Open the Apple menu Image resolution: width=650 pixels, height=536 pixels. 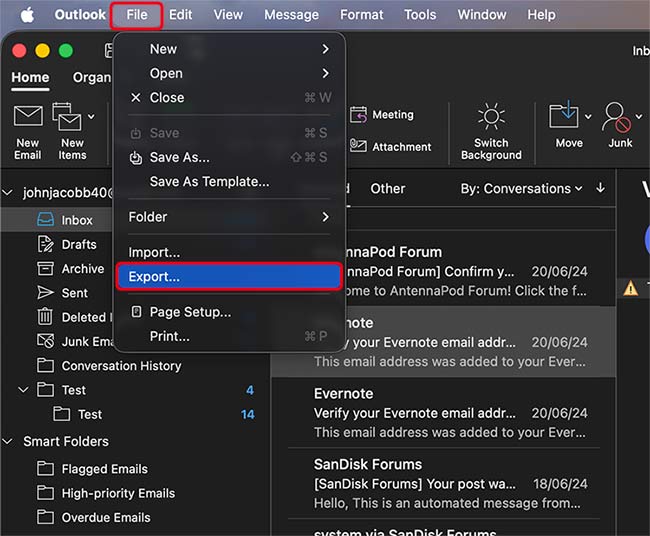[x=27, y=15]
